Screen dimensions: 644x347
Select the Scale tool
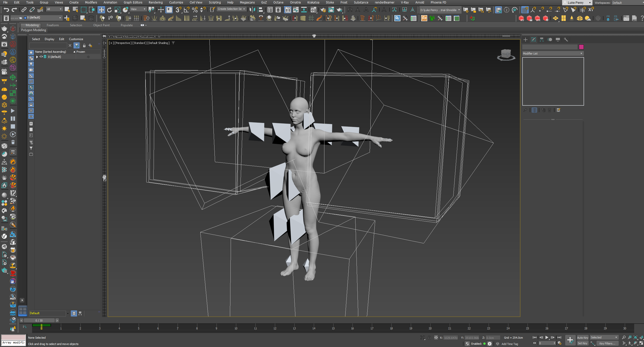tap(117, 10)
